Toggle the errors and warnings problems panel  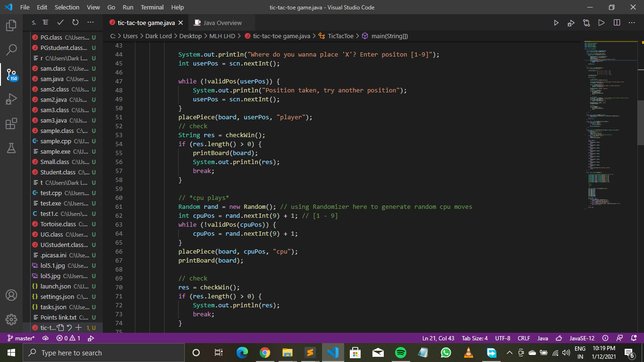click(x=68, y=338)
